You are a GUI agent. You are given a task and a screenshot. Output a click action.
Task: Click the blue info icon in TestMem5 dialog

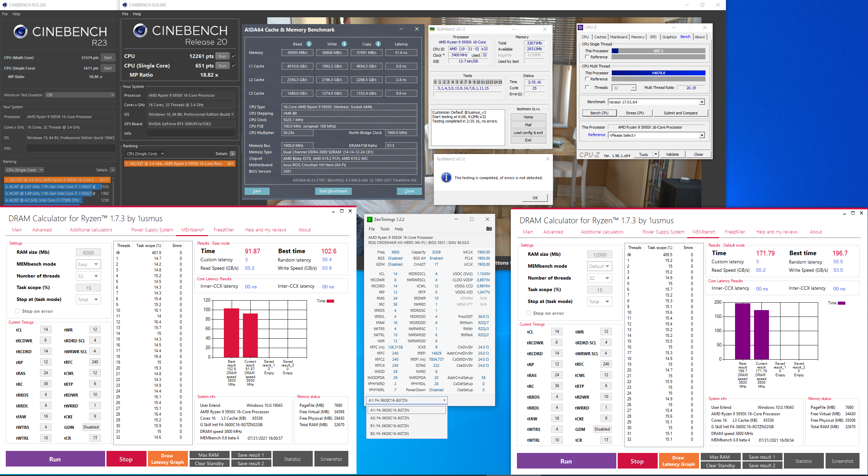(446, 177)
